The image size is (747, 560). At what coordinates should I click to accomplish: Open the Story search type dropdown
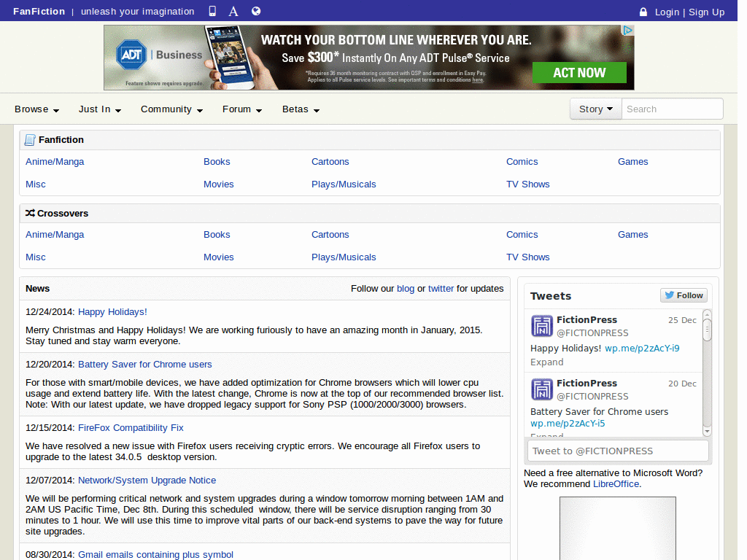coord(595,109)
